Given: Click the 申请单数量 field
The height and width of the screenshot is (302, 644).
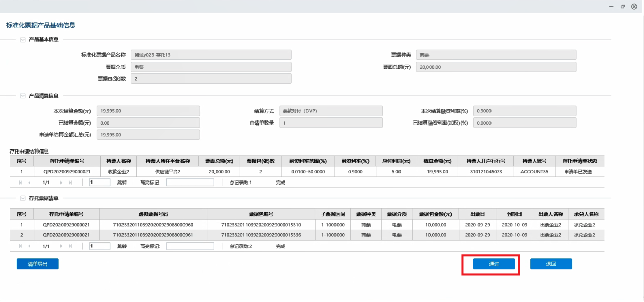Looking at the screenshot, I should pyautogui.click(x=330, y=123).
